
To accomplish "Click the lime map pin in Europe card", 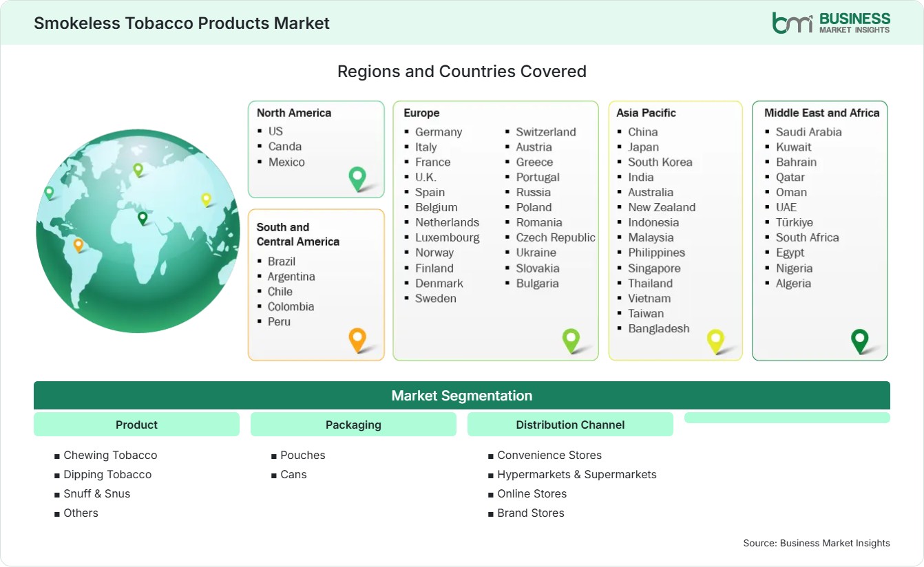I will coord(571,340).
